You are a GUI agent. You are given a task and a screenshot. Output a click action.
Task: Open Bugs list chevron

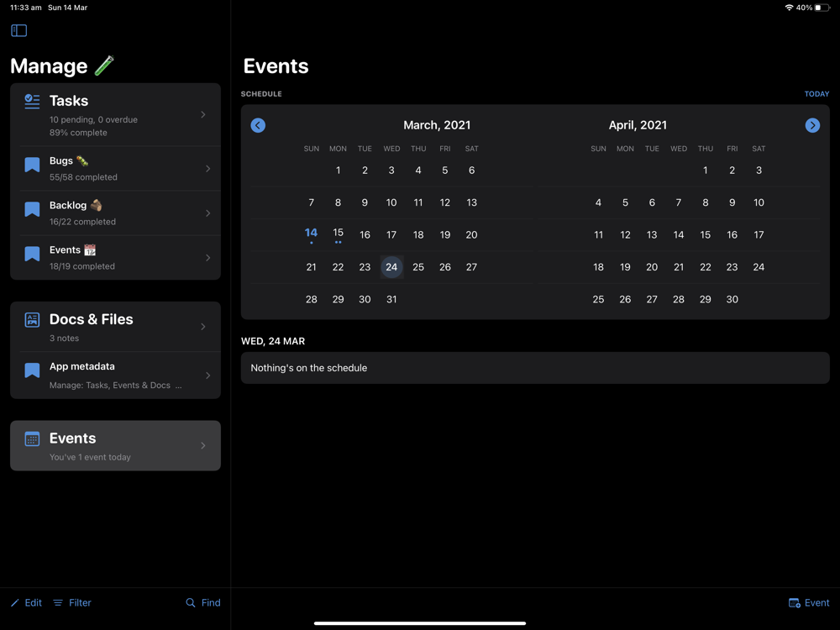207,169
